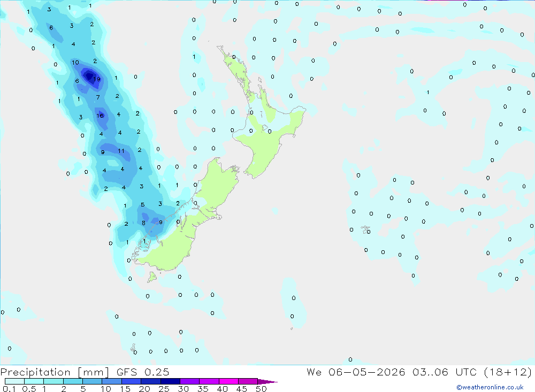Screen dimensions: 535x392
Task: Select the 30–35 mm purple legend swatch
Action: coord(190,381)
